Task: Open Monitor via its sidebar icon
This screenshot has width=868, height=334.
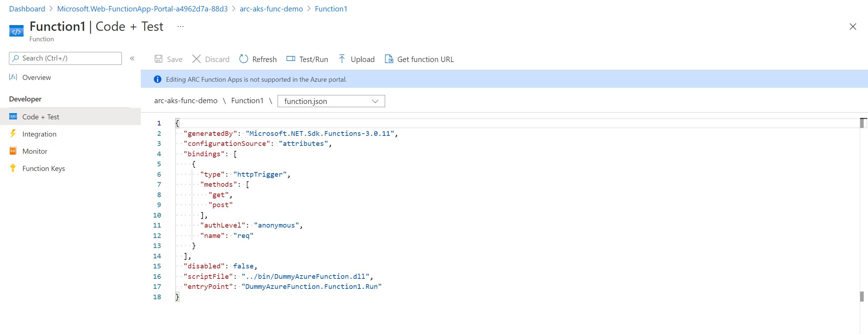Action: [x=13, y=151]
